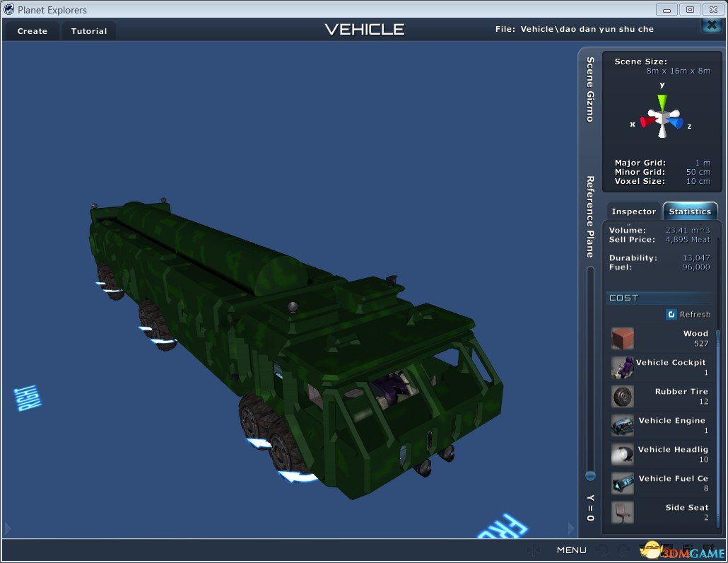Close the vehicle editor with the X icon

point(712,25)
